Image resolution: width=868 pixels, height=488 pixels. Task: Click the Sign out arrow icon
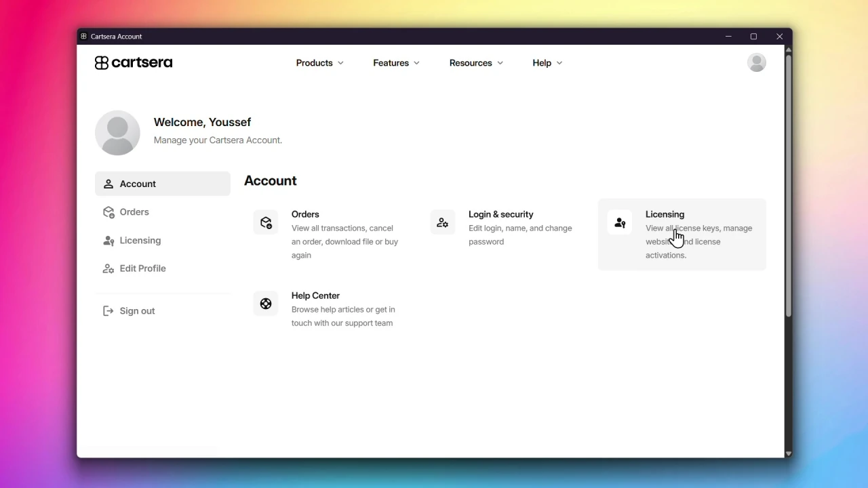108,311
